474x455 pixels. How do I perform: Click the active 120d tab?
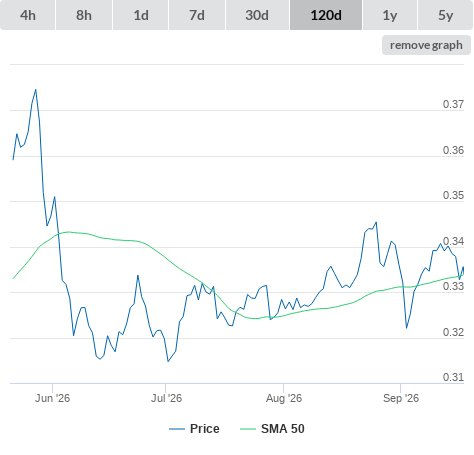pyautogui.click(x=326, y=15)
